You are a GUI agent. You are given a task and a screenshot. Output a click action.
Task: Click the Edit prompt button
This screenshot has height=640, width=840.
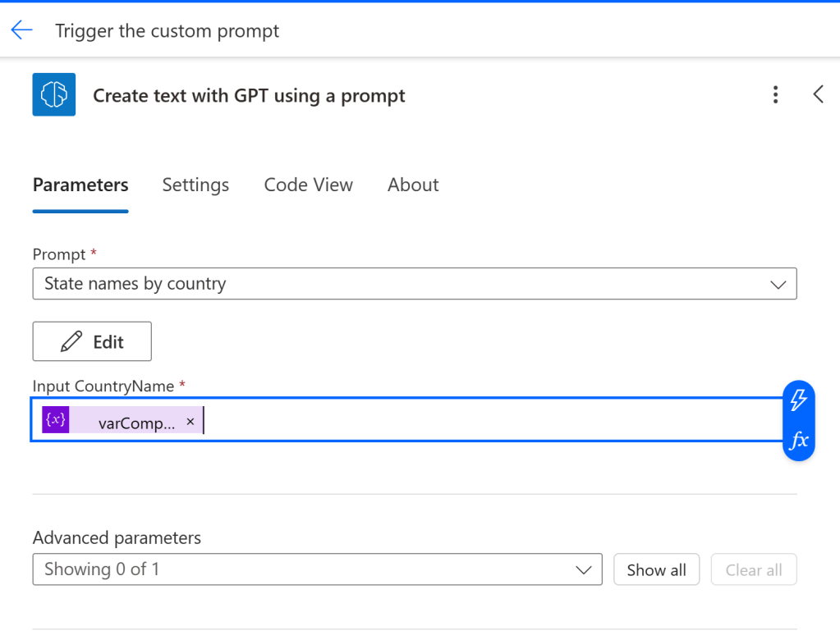coord(92,341)
